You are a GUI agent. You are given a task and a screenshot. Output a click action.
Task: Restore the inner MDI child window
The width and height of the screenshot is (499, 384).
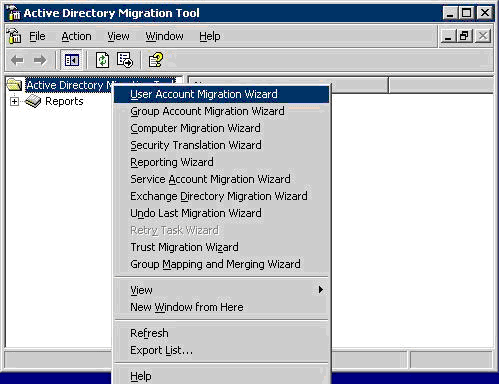(464, 36)
